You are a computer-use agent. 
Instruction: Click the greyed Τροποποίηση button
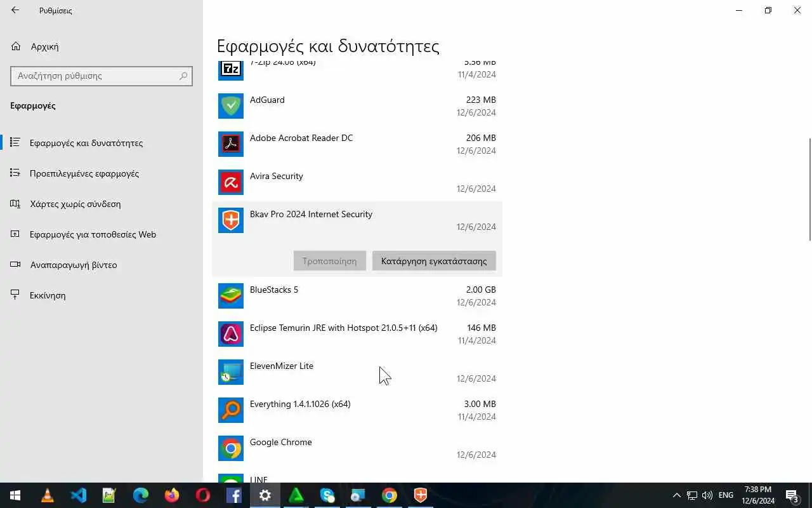330,261
